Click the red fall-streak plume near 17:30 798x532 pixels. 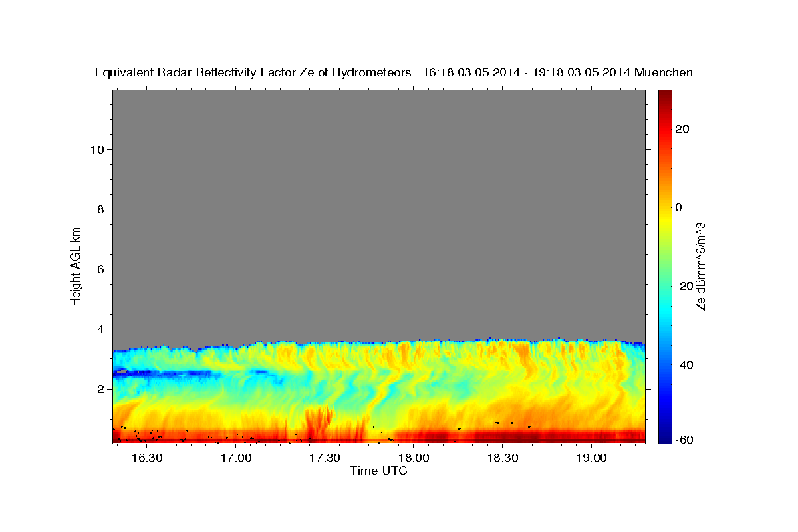(319, 423)
